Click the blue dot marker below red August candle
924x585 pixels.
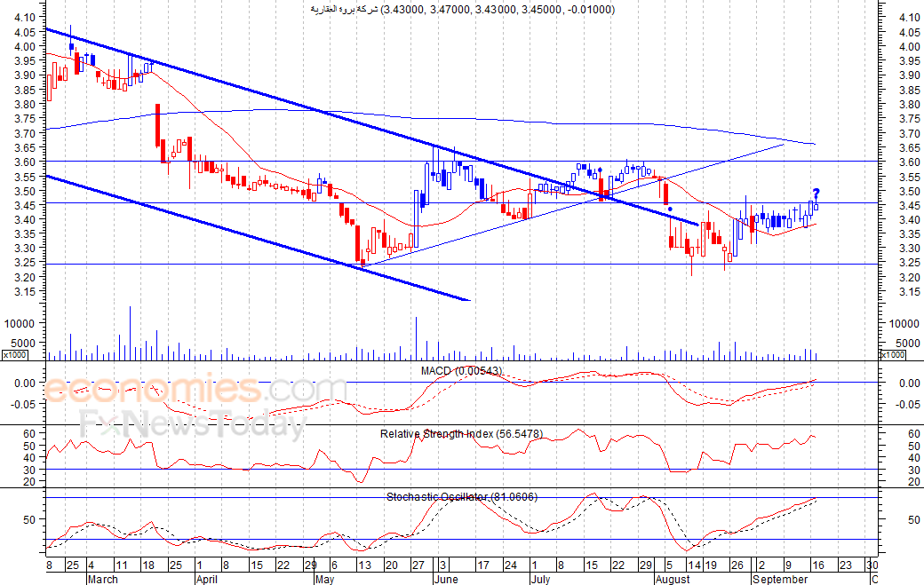[x=670, y=209]
